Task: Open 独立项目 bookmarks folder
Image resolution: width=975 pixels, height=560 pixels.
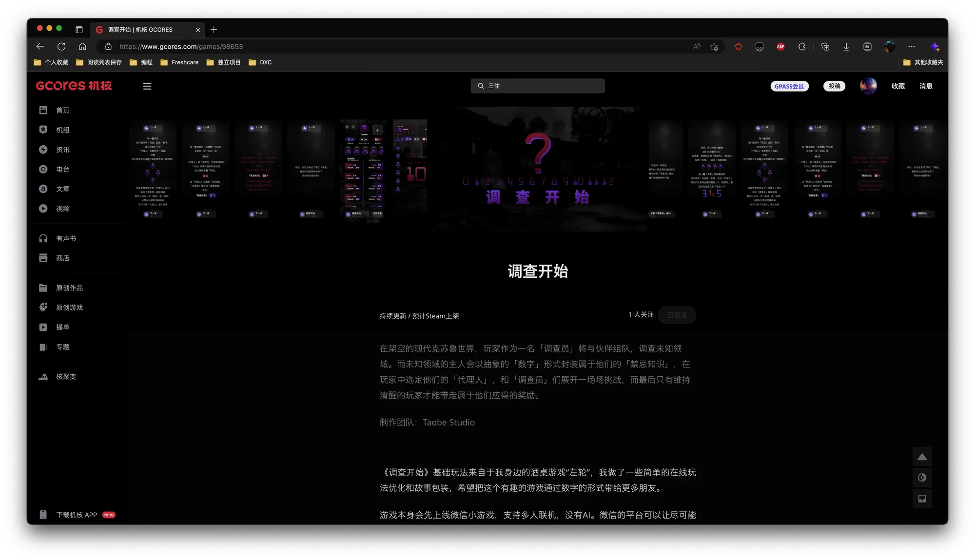Action: (223, 62)
